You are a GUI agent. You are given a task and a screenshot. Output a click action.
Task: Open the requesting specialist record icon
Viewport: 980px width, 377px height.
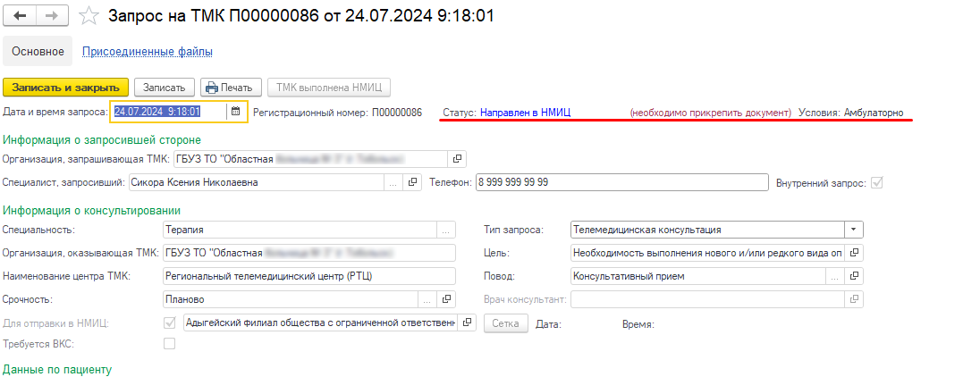pos(413,182)
